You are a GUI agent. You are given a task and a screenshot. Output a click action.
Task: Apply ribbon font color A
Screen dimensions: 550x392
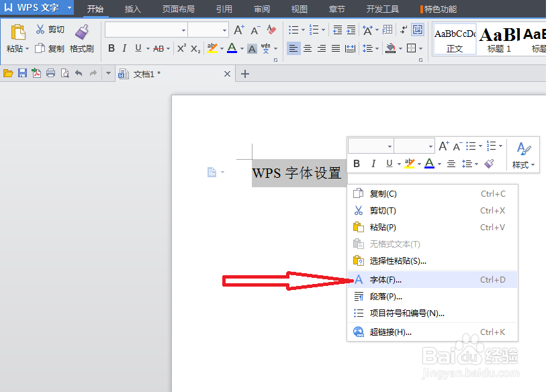[232, 48]
